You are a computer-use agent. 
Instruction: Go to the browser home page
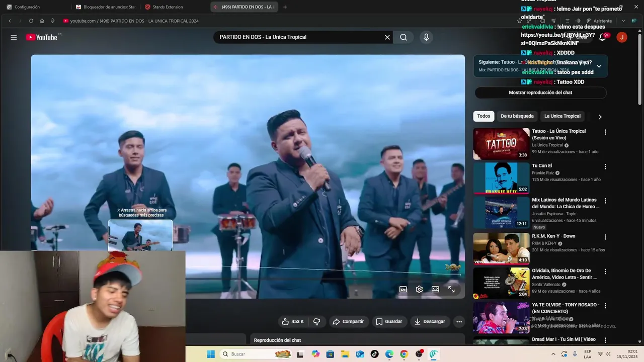(42, 21)
